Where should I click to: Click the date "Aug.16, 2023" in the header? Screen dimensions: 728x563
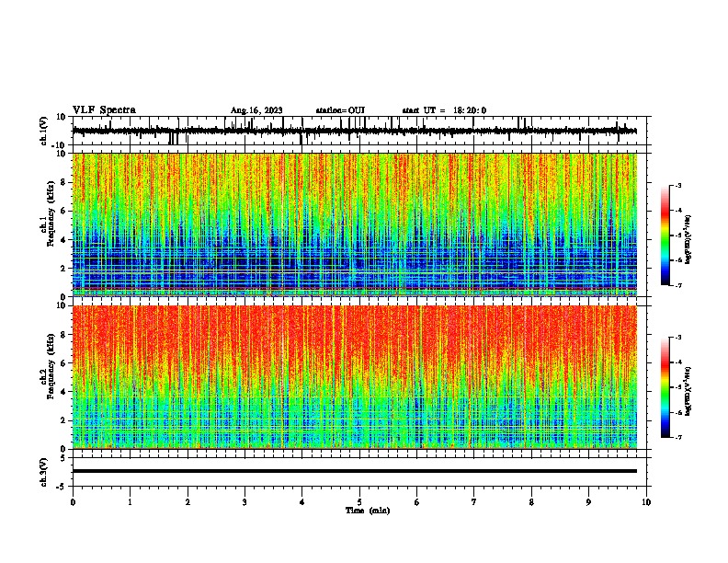256,110
